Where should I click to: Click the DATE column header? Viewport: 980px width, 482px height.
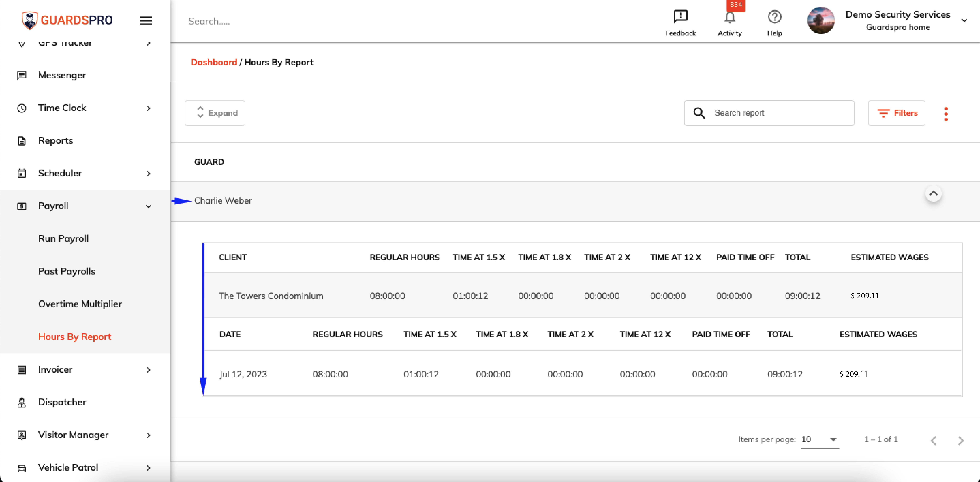point(230,334)
